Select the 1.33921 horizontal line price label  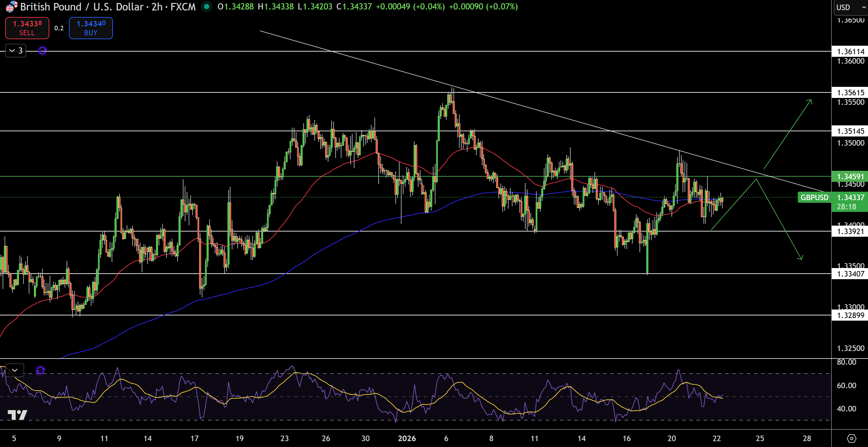[x=850, y=231]
